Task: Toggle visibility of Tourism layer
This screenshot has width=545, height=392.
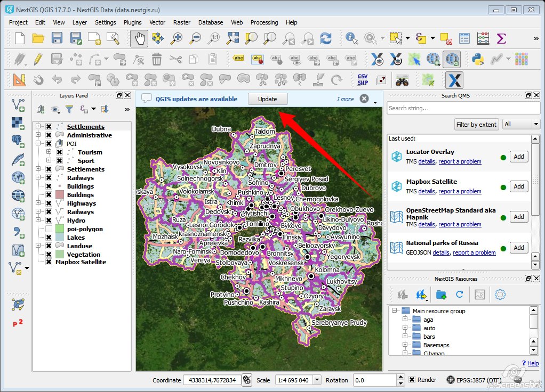Action: point(59,152)
